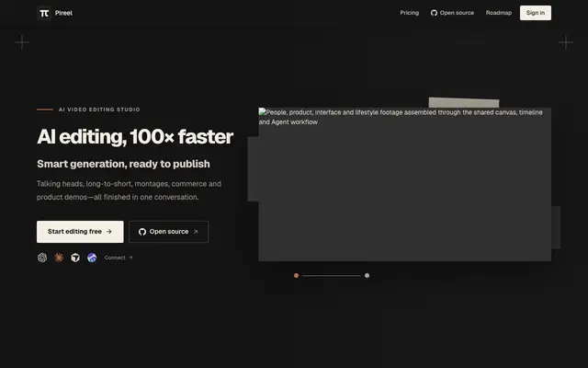Click the "AI VIDEO EDITING STUDIO" label
The height and width of the screenshot is (368, 588).
[x=99, y=109]
